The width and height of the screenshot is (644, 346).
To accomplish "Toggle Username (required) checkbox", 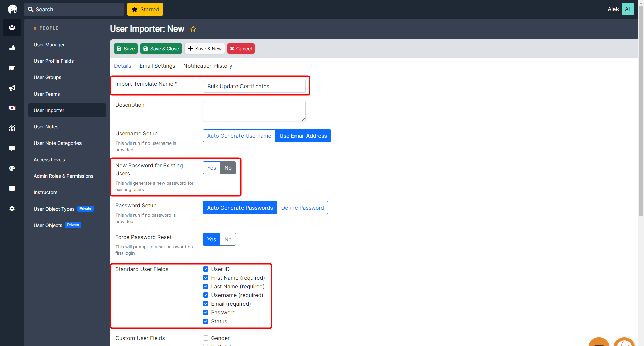I will [206, 295].
